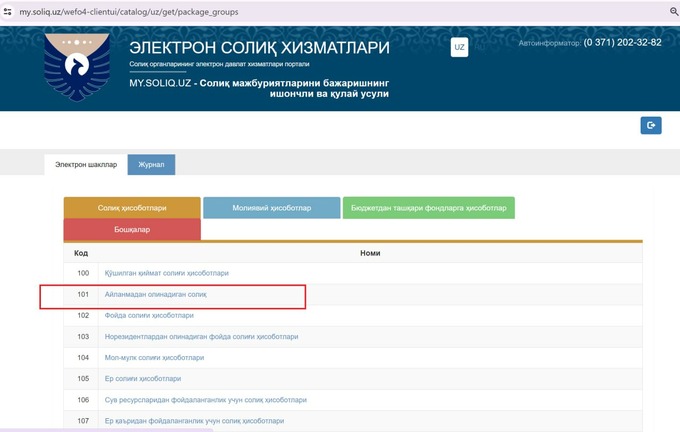Open Айланмадан олинадиган солиқ link
Viewport: 680px width, 432px height.
[x=155, y=294]
